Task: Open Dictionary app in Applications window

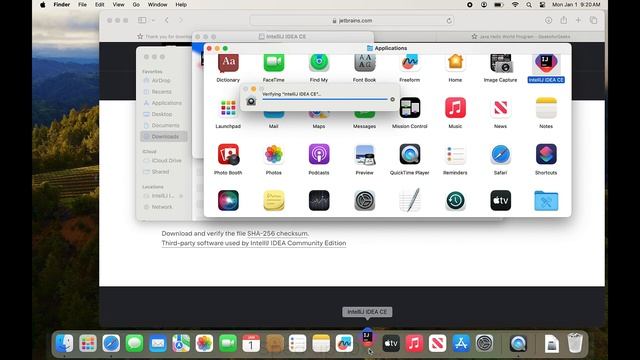Action: 228,63
